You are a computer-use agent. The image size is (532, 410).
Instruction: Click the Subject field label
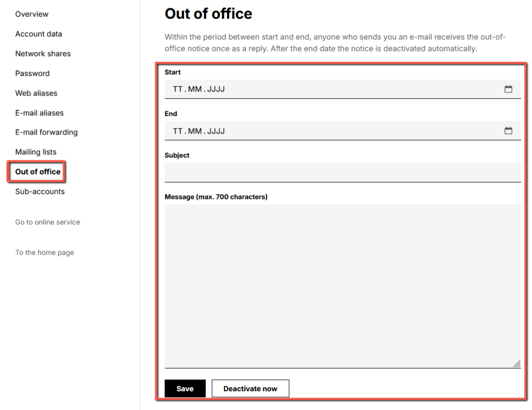177,155
